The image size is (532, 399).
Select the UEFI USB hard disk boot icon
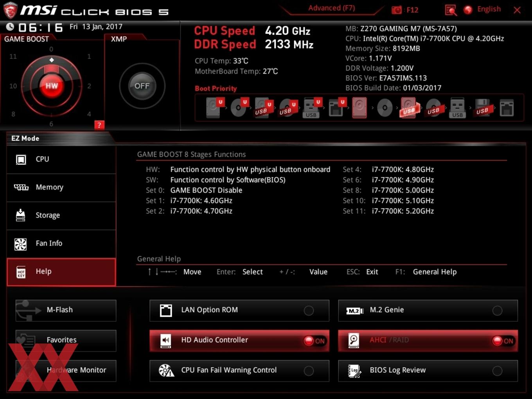click(x=264, y=108)
